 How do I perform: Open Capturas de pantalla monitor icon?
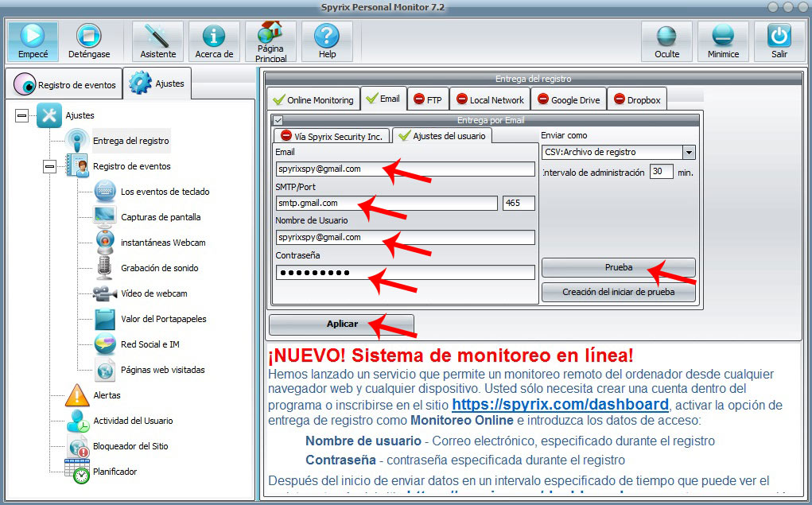tap(105, 216)
